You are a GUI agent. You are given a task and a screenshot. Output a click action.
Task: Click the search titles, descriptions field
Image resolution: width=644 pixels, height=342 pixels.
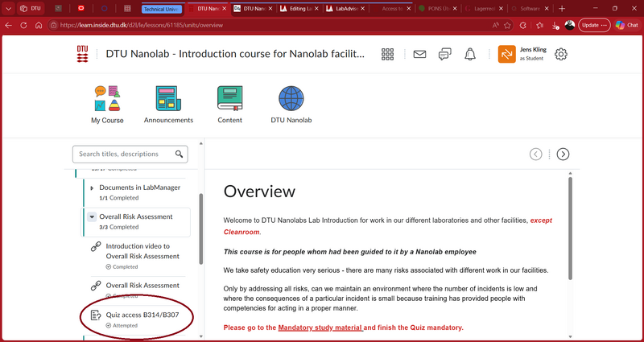pos(130,154)
